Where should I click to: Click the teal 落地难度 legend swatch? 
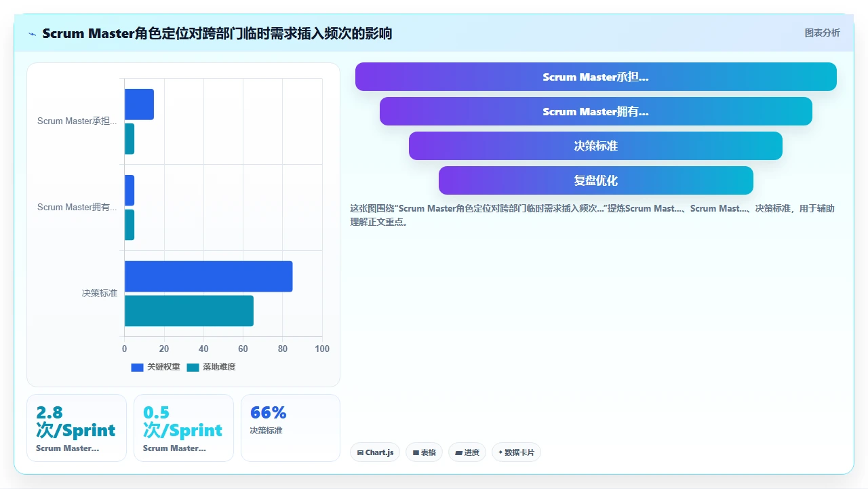coord(193,367)
